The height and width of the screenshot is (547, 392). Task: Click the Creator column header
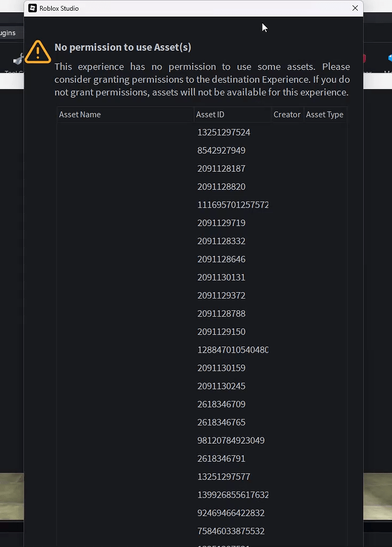pos(287,114)
